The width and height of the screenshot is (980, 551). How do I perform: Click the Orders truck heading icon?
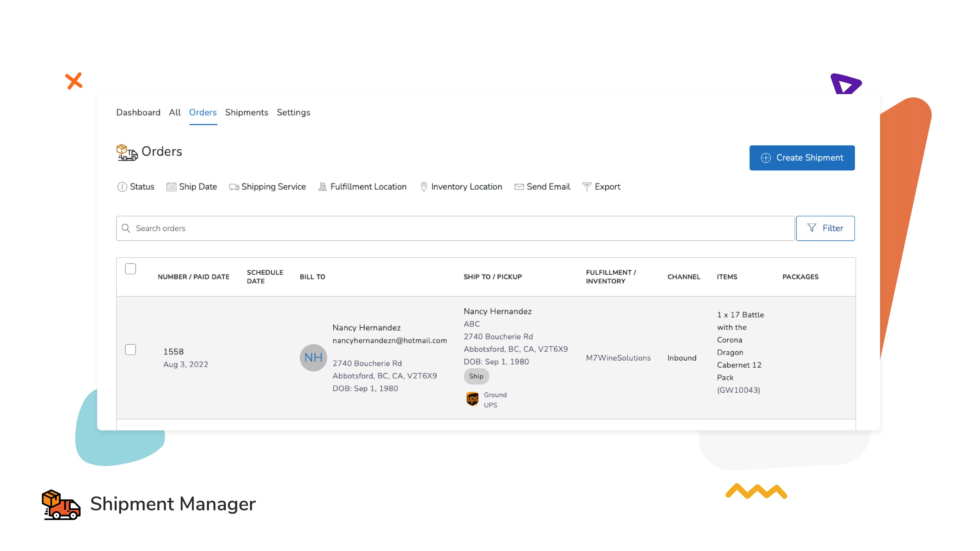tap(127, 153)
